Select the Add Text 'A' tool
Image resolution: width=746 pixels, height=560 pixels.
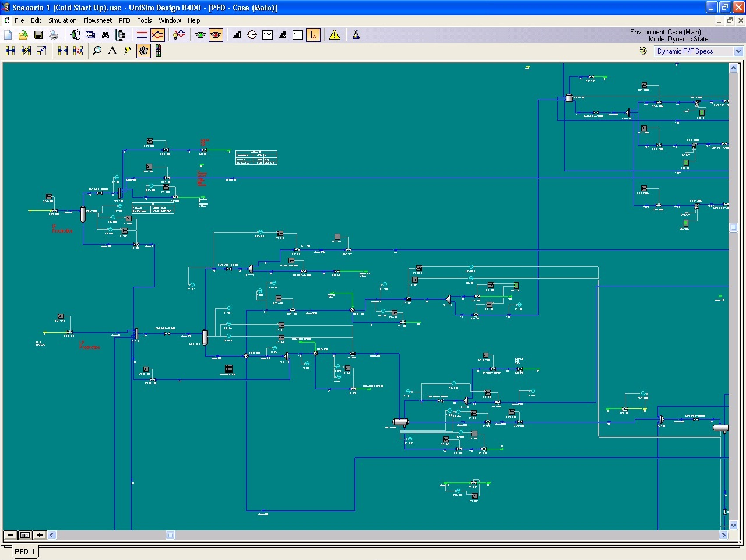point(112,51)
